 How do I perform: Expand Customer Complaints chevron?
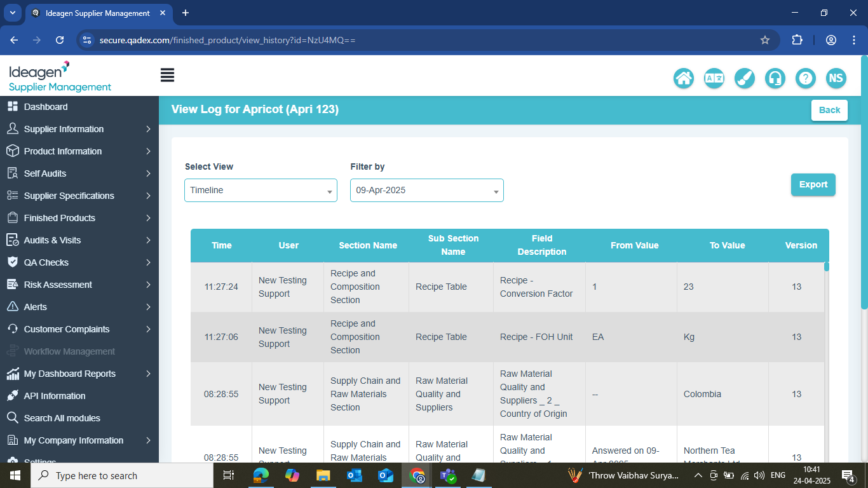tap(148, 329)
